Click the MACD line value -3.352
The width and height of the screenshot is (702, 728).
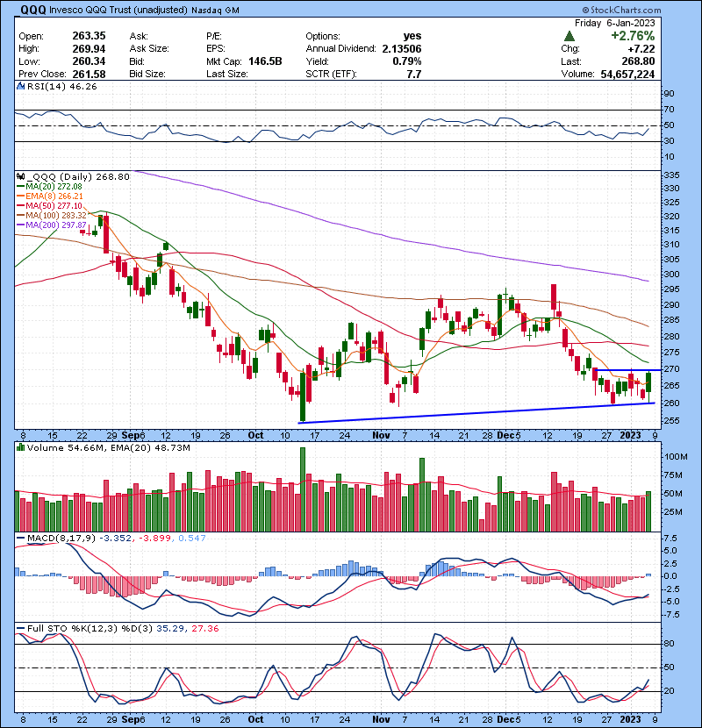point(115,539)
